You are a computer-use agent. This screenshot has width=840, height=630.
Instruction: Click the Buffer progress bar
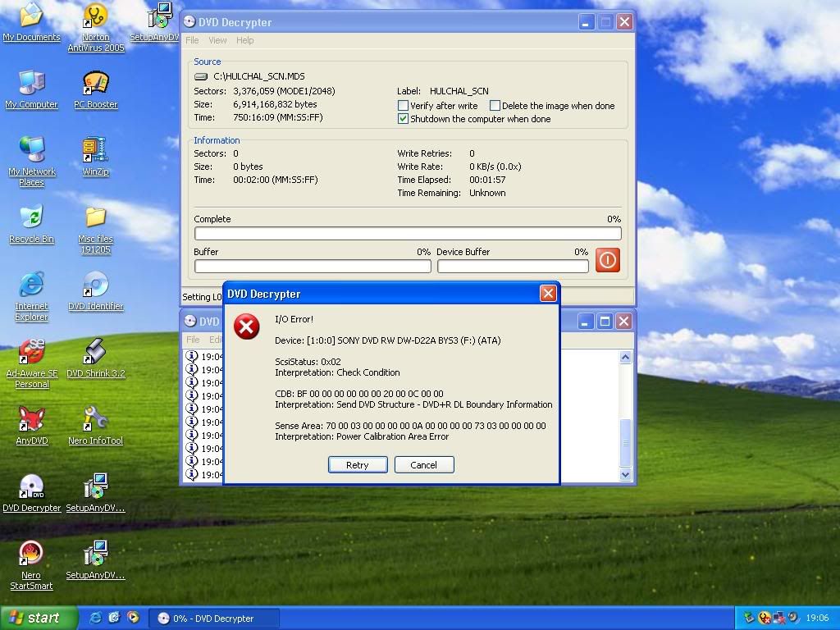tap(313, 267)
